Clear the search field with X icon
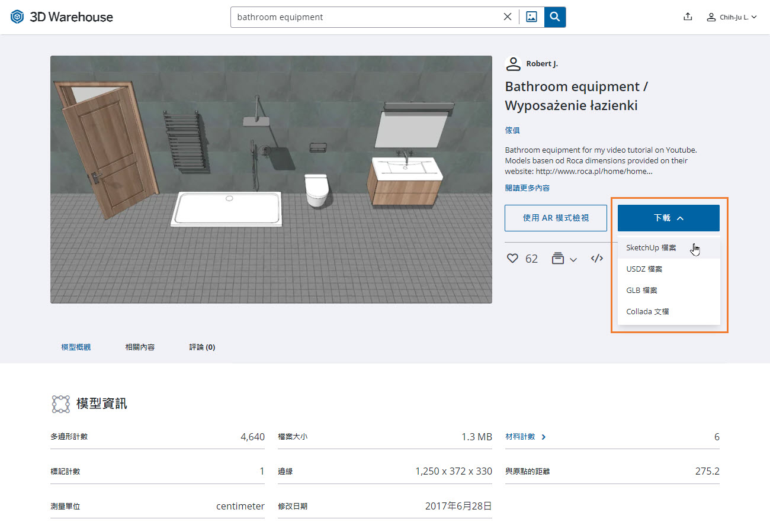The height and width of the screenshot is (532, 770). coord(508,17)
